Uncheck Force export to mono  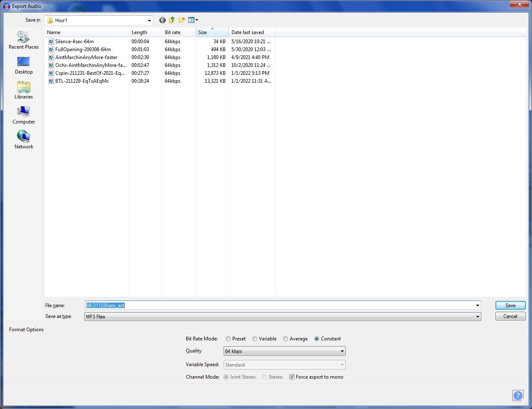coord(292,377)
